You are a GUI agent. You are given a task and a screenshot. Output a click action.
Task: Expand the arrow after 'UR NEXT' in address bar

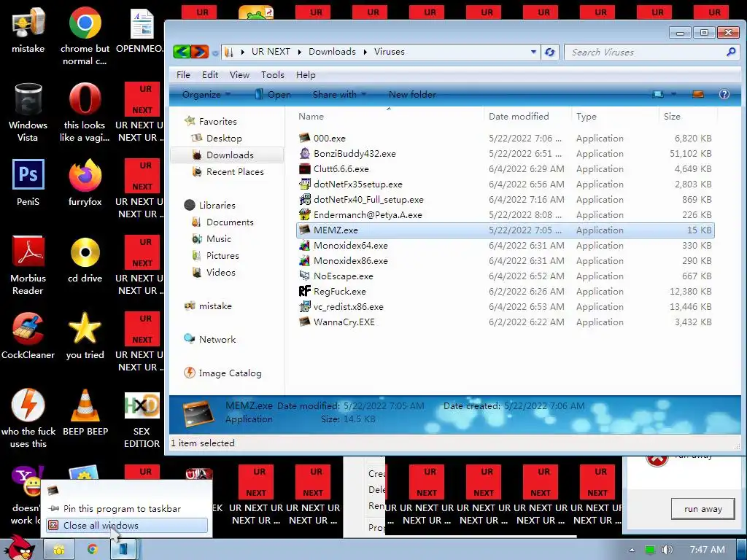coord(300,52)
